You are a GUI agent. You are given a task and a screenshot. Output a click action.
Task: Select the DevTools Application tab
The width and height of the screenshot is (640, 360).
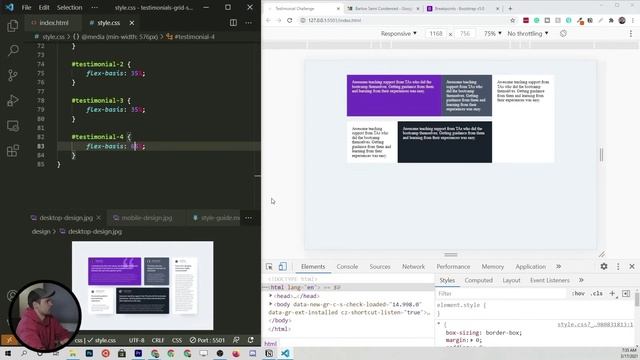click(530, 267)
